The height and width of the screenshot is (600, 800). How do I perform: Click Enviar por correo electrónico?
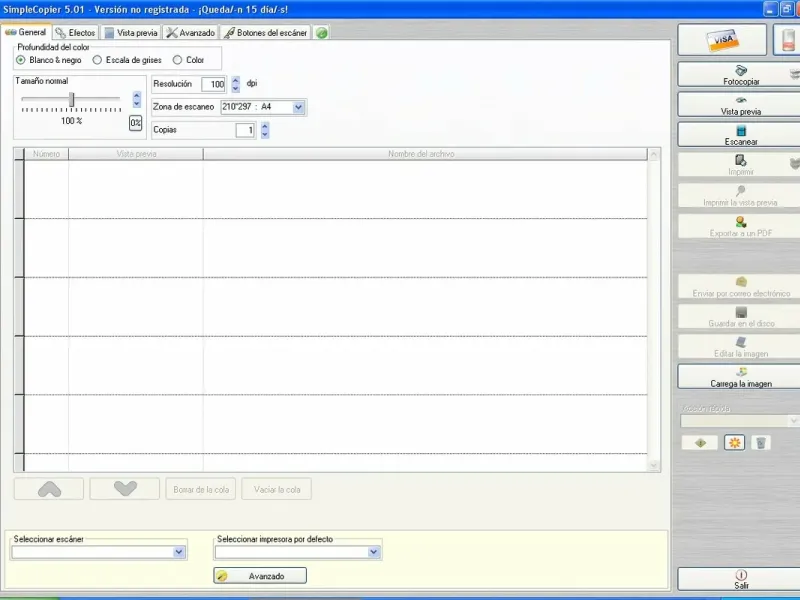pos(741,287)
